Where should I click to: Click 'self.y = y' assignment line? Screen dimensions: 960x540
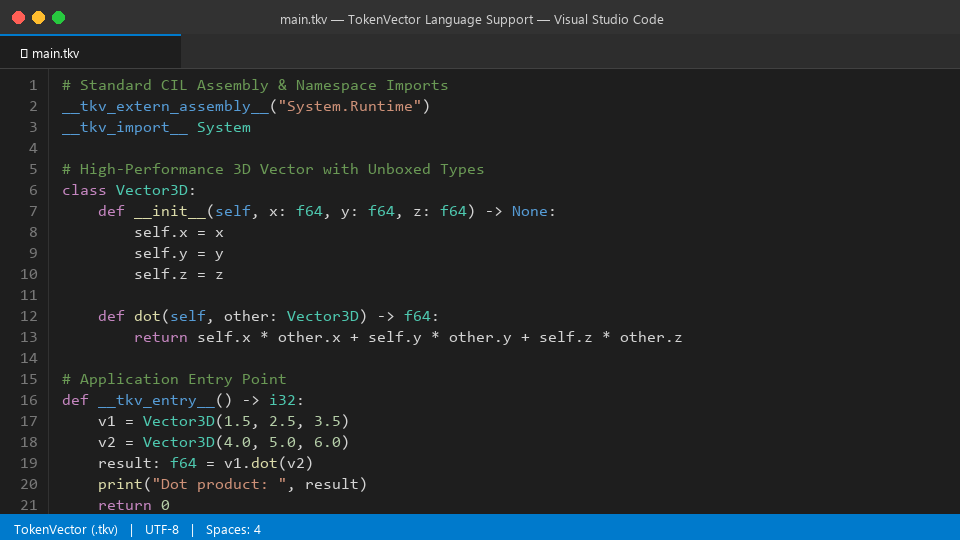[x=179, y=253]
